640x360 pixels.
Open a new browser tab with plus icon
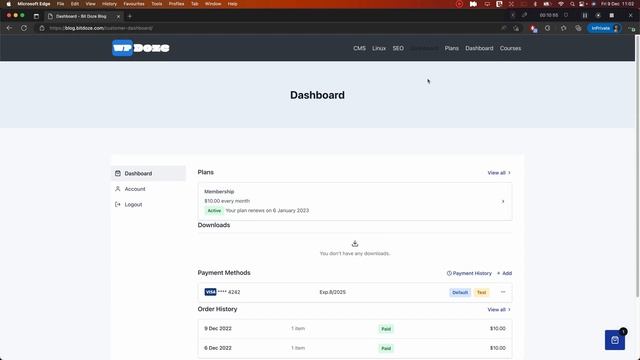point(130,16)
